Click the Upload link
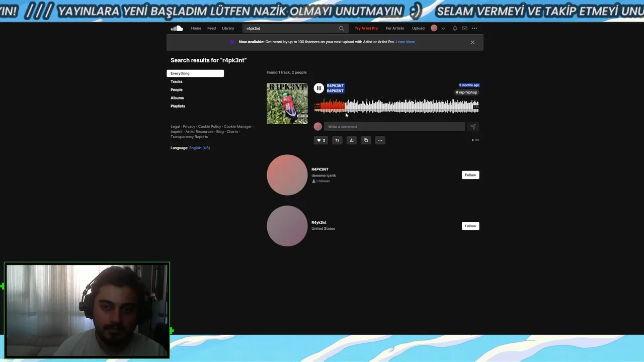 click(x=418, y=28)
